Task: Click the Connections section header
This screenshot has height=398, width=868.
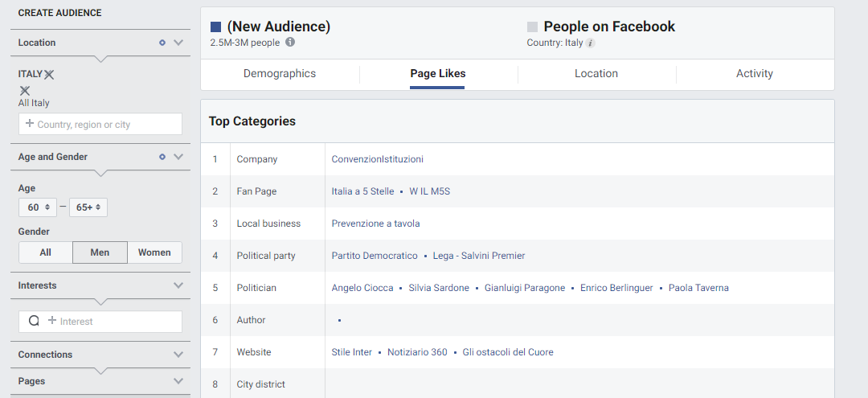Action: (x=100, y=355)
